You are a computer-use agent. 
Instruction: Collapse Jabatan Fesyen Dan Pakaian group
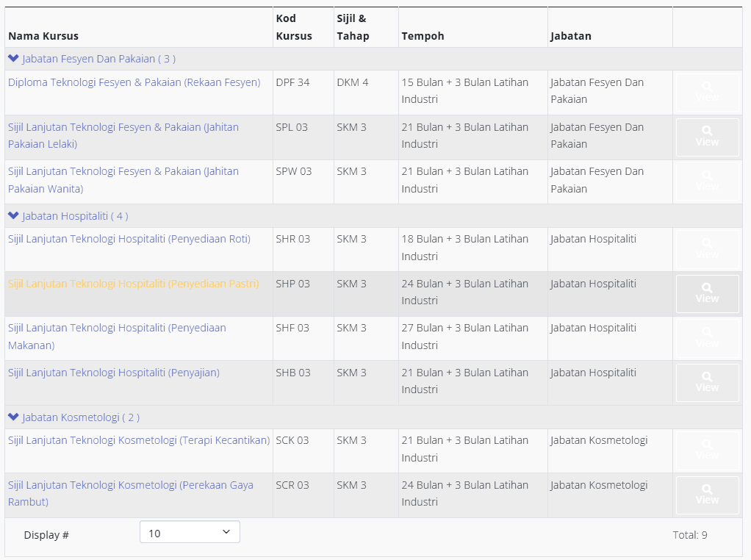13,59
